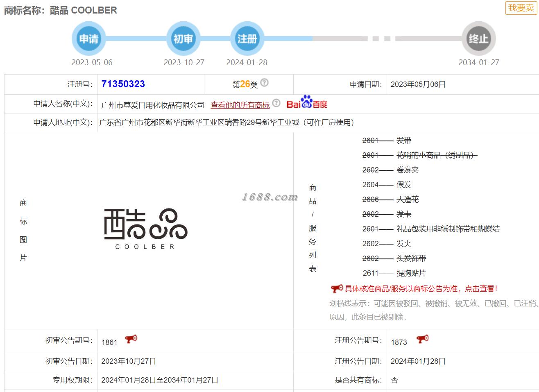Click applicant name 广州市尊爱日用化妆品有限公司
Viewport: 539px width, 392px height.
tap(153, 105)
